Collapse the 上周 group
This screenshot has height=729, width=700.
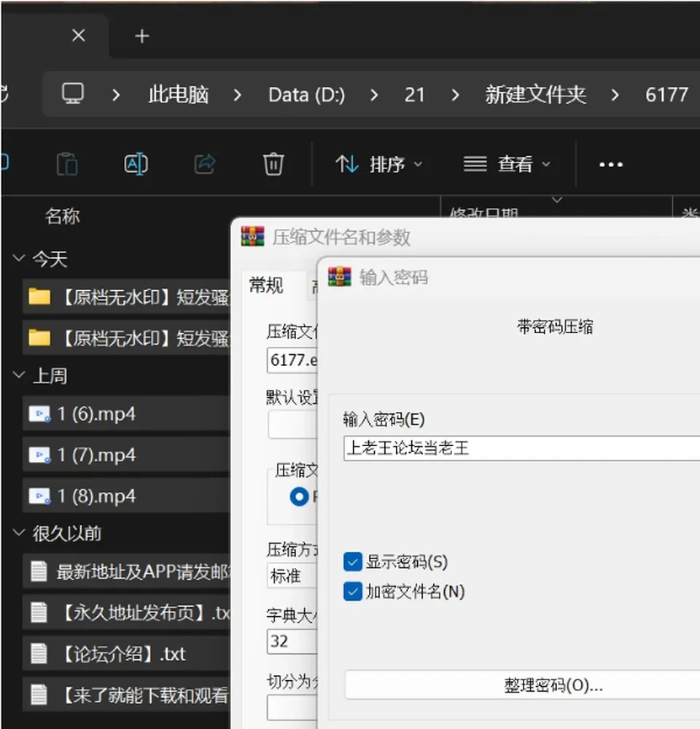click(x=19, y=375)
